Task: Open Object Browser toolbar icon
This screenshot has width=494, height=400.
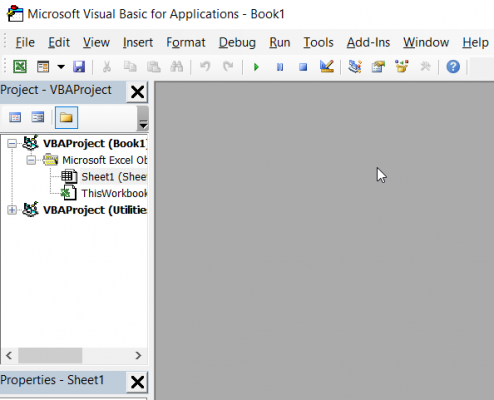Action: 402,66
